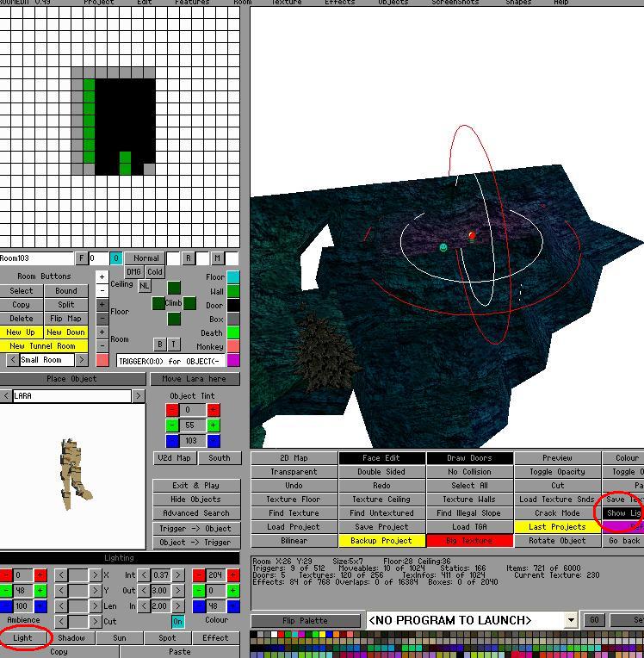Decrease green Ambience value
This screenshot has height=658, width=644.
click(6, 591)
